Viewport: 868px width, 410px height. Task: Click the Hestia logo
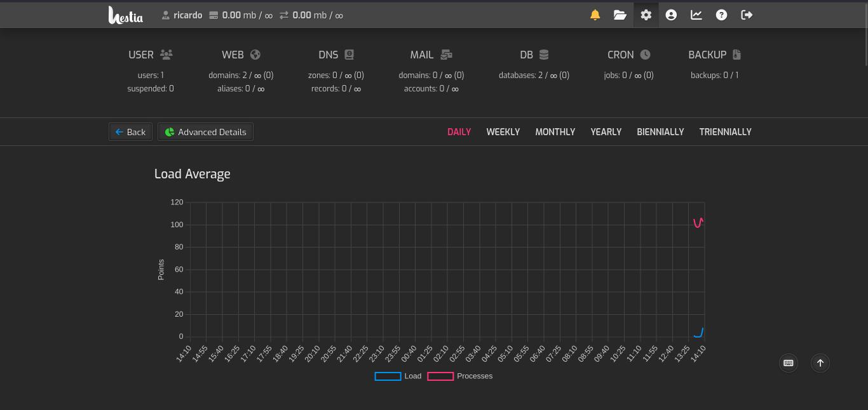pos(126,15)
